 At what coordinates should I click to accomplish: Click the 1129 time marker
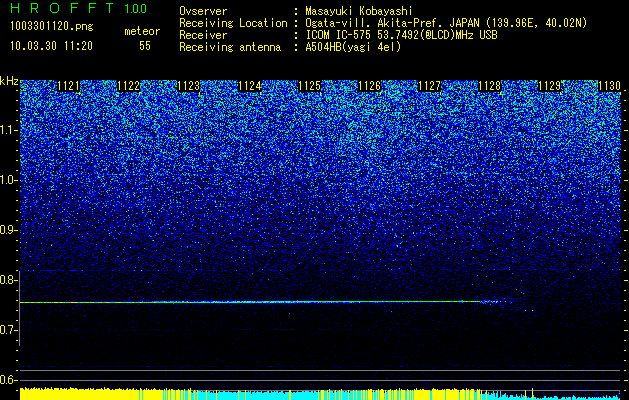549,86
